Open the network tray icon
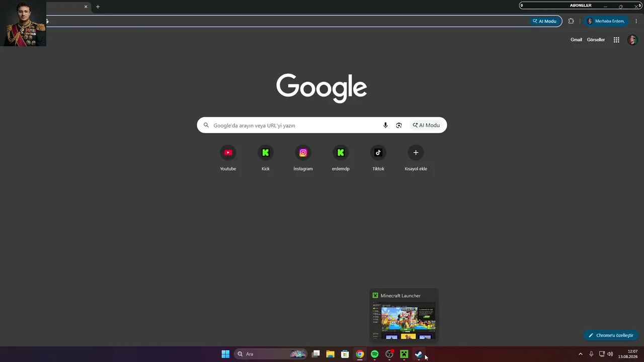 tap(602, 354)
